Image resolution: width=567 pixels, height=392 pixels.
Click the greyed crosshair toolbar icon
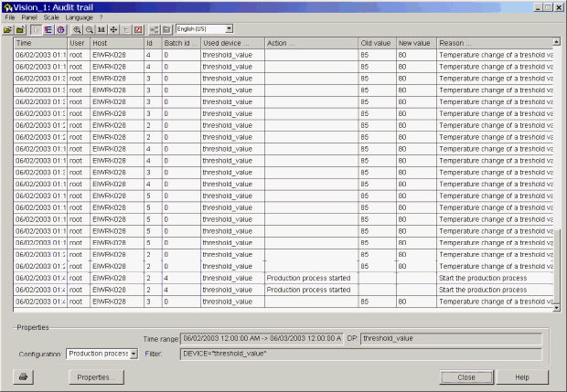click(x=126, y=29)
